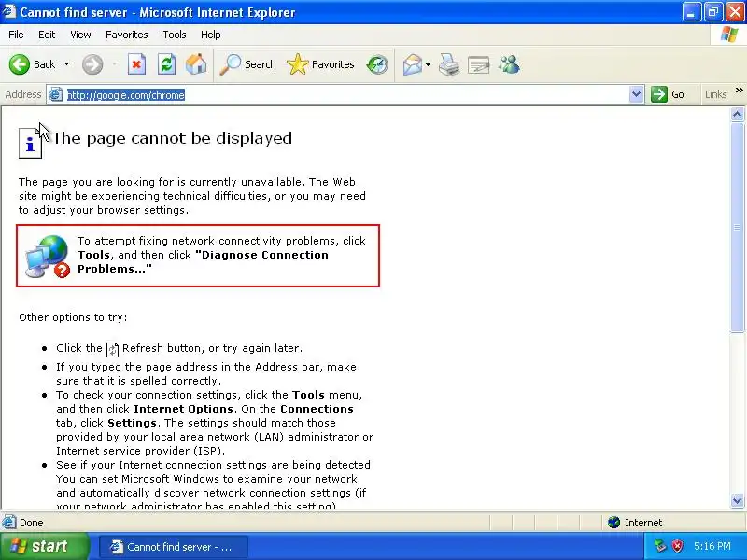Click the IE title bar icon
This screenshot has width=747, height=560.
pyautogui.click(x=9, y=11)
